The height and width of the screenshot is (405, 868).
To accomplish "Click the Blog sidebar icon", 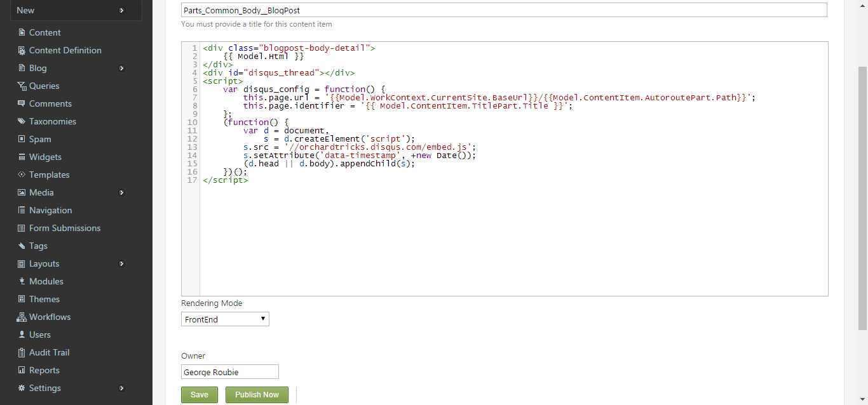I will point(22,68).
